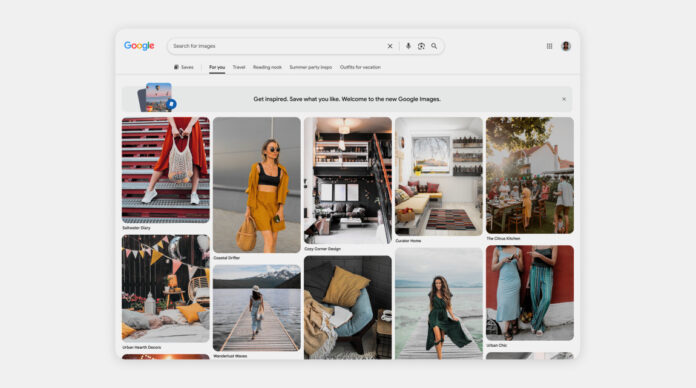Open the Saves collection
This screenshot has width=696, height=388.
[183, 67]
